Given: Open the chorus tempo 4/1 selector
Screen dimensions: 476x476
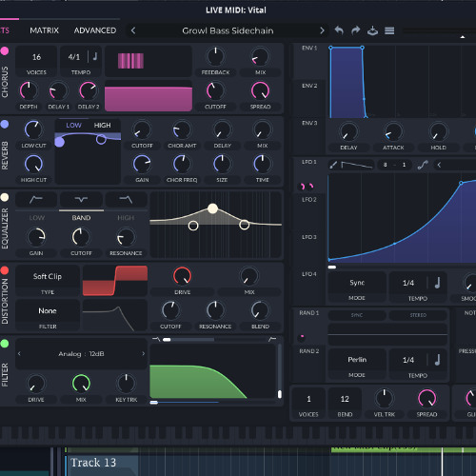Looking at the screenshot, I should (74, 57).
